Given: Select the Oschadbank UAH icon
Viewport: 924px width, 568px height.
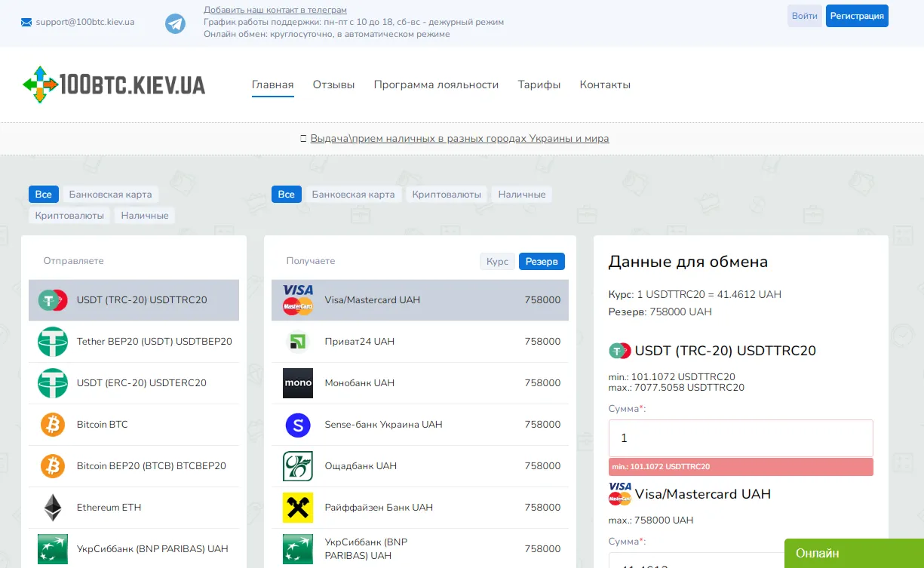Looking at the screenshot, I should click(x=297, y=465).
